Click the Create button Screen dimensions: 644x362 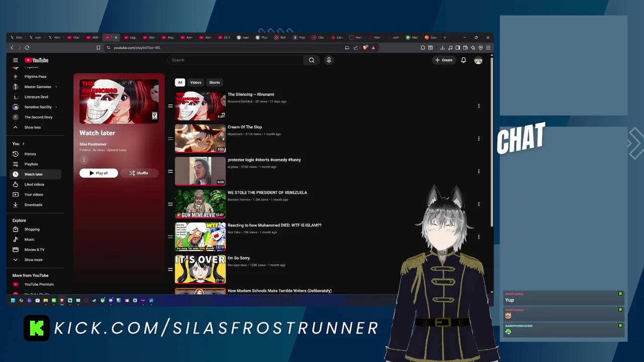click(444, 60)
